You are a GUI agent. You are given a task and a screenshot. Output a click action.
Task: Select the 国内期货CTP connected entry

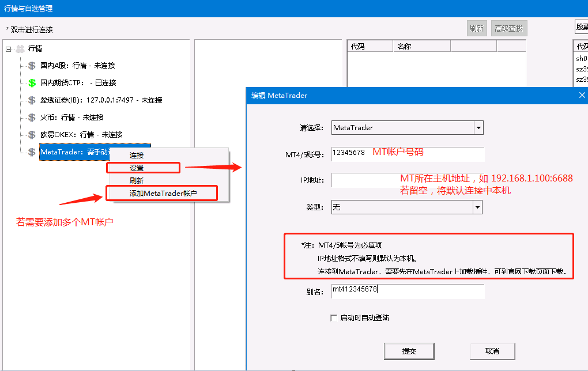tap(78, 83)
